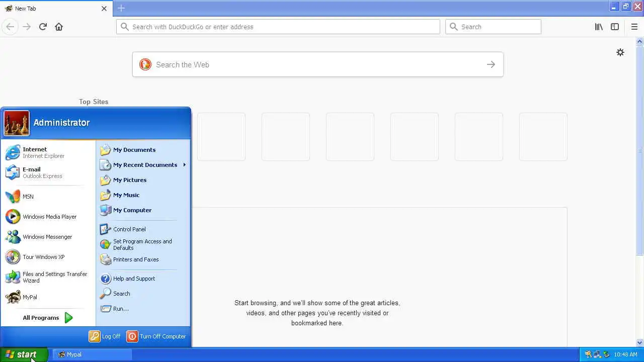This screenshot has width=644, height=362.
Task: Open My Pictures folder
Action: pyautogui.click(x=142, y=180)
